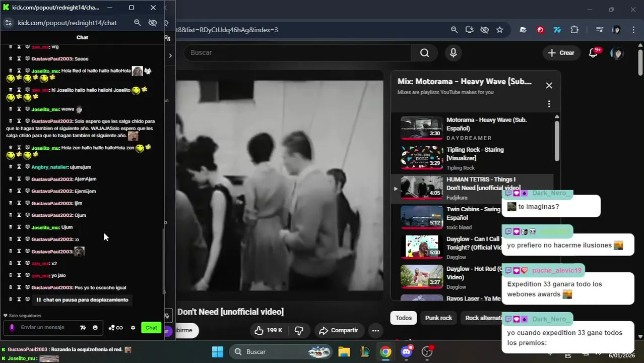This screenshot has height=363, width=644.
Task: Click zen_mu username on the x2 message
Action: 40,264
